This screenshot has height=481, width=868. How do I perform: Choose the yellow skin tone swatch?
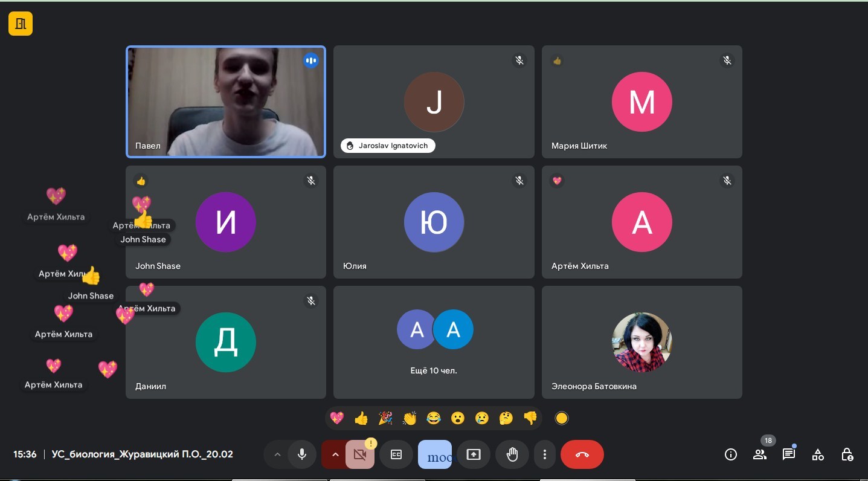[562, 418]
